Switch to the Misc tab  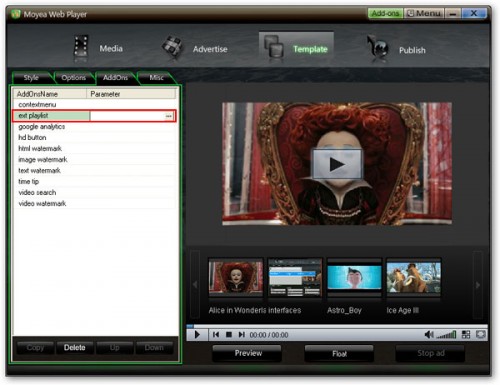(156, 78)
